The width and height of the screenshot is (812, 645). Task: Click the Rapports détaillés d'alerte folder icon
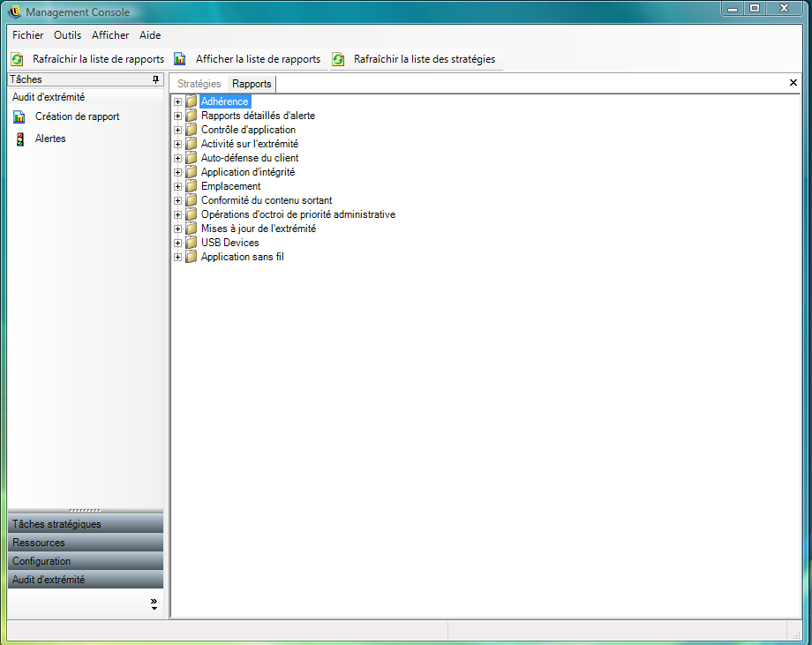[x=192, y=115]
